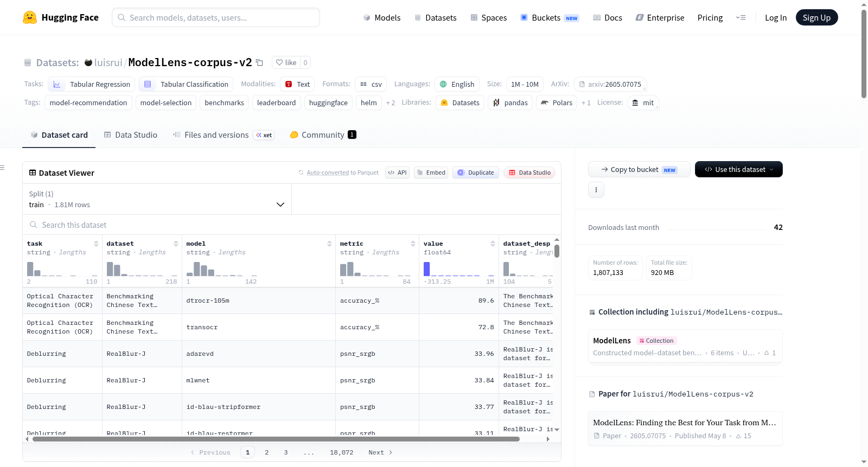Go to Spaces in the top navigation

tap(489, 17)
